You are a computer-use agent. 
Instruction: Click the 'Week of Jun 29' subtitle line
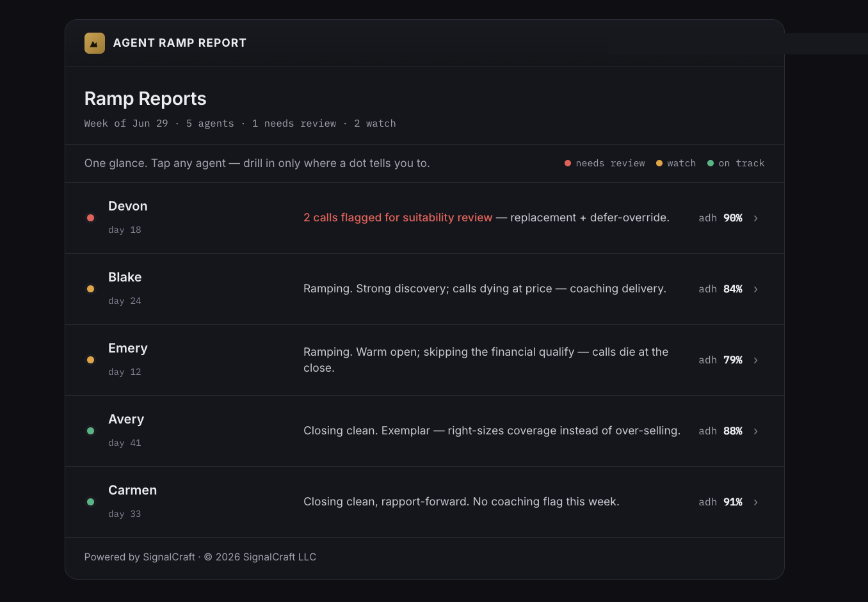point(240,123)
